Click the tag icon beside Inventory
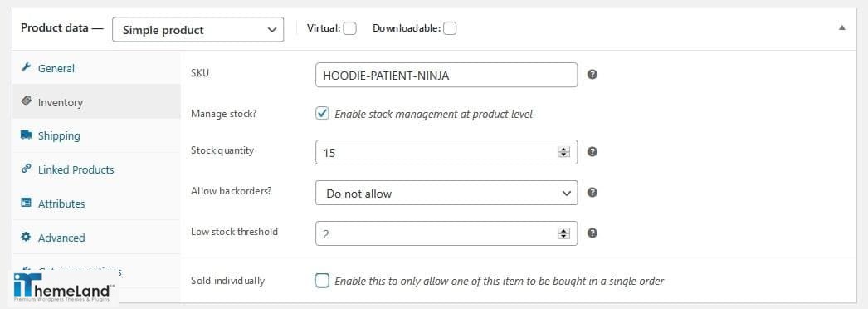The height and width of the screenshot is (309, 868). (x=26, y=101)
